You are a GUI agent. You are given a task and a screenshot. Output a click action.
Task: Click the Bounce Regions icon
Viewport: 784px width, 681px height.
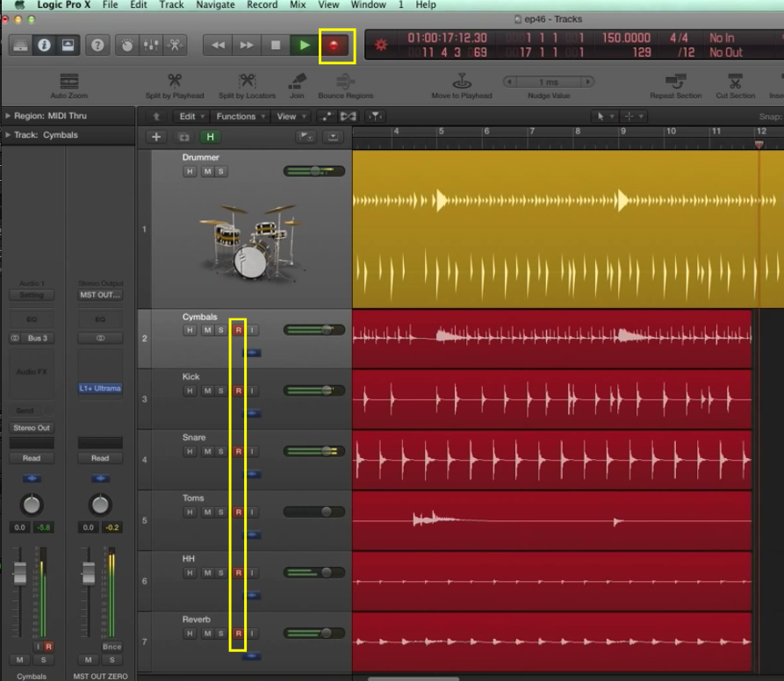(346, 81)
